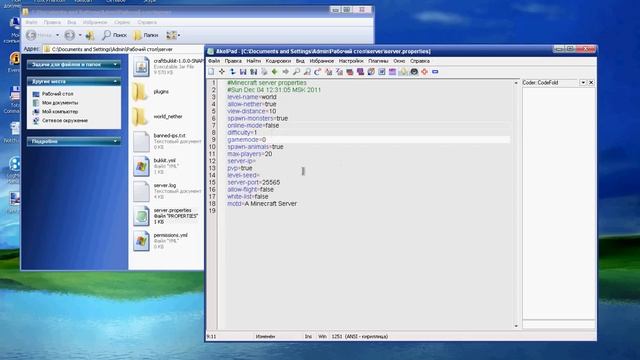Viewport: 640px width, 360px height.
Task: Click the Поиск button in Explorer toolbar
Action: [x=114, y=35]
